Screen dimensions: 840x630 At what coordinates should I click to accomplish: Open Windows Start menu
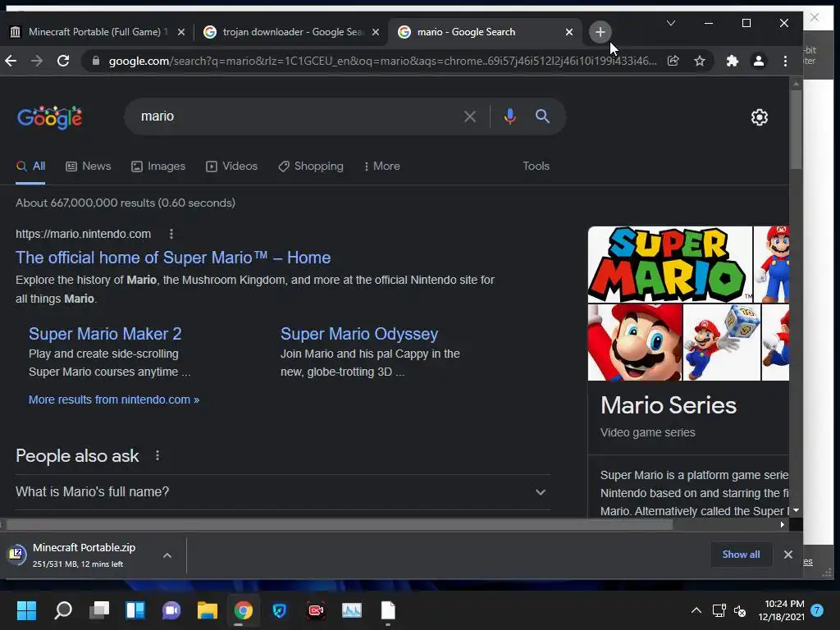pos(26,610)
